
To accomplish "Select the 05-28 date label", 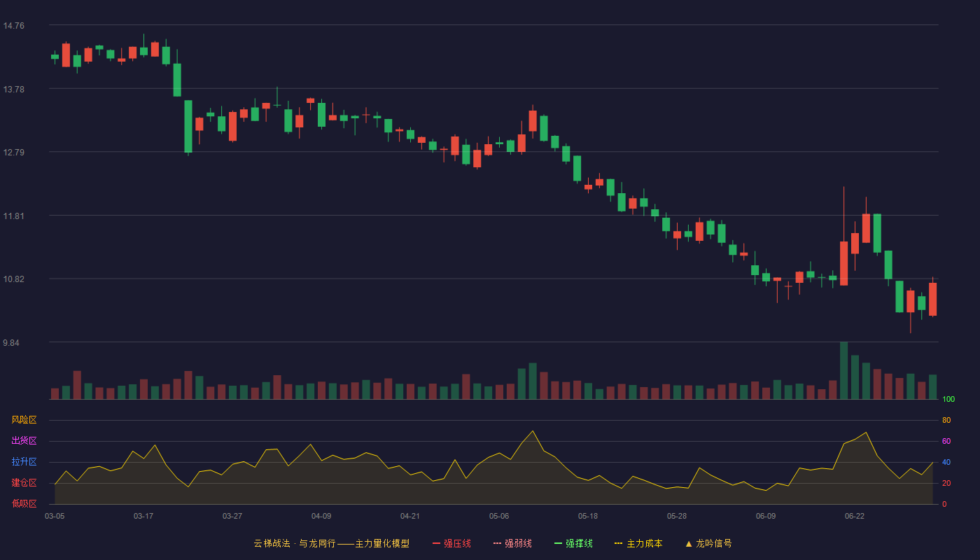I will coord(677,516).
